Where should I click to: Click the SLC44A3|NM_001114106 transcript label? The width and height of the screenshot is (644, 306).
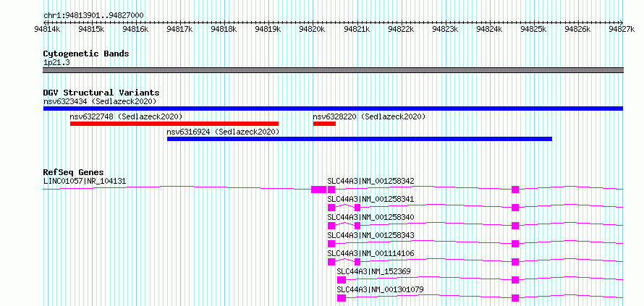click(371, 253)
